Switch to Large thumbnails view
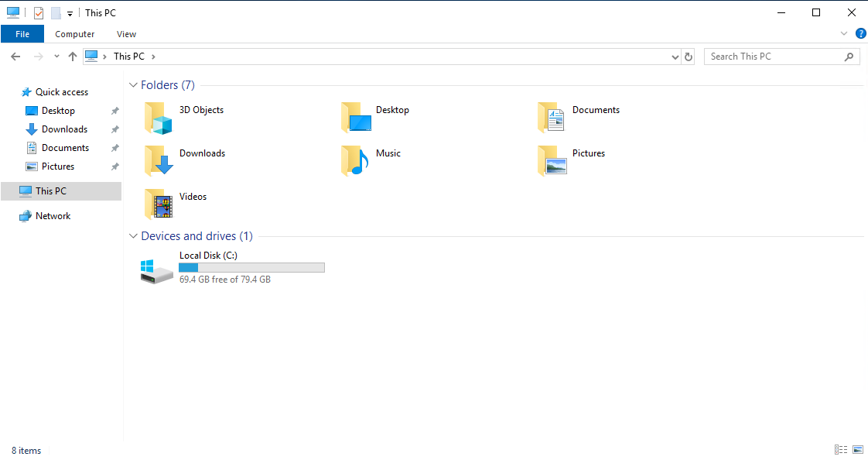Viewport: 868px width, 460px height. pos(858,449)
